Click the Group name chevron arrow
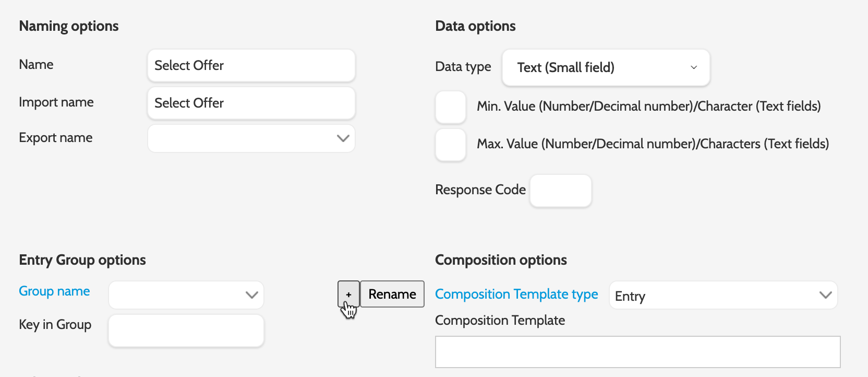 click(x=252, y=295)
